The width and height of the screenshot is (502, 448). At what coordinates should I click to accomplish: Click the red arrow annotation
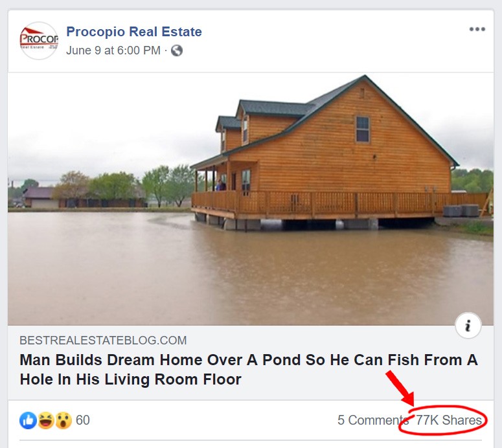pos(400,388)
